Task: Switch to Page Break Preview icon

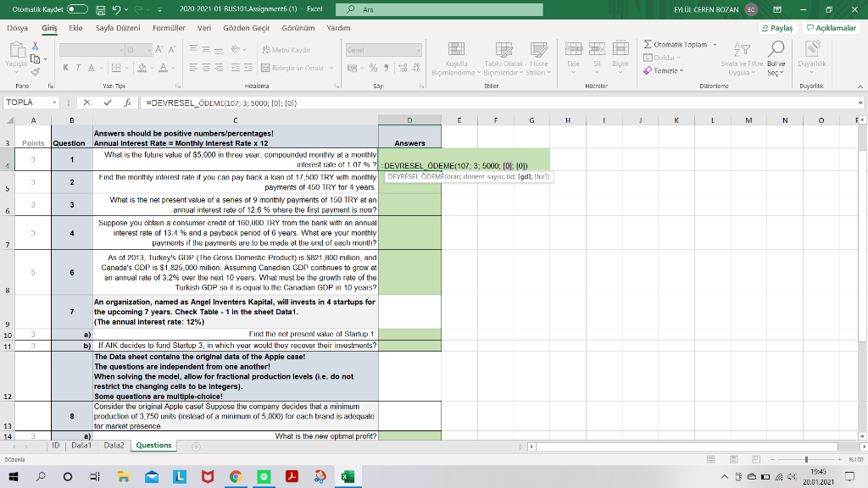Action: (x=756, y=459)
